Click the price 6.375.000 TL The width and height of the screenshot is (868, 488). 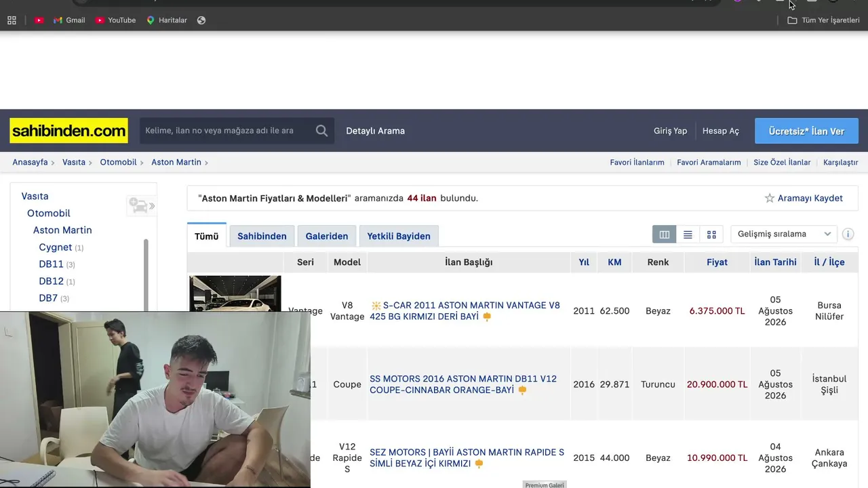[x=717, y=311]
